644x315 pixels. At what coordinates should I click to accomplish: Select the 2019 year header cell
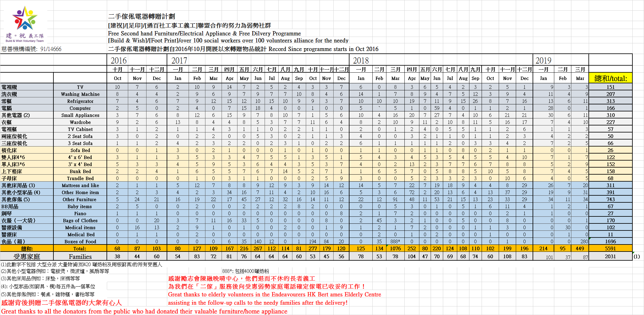tap(561, 60)
